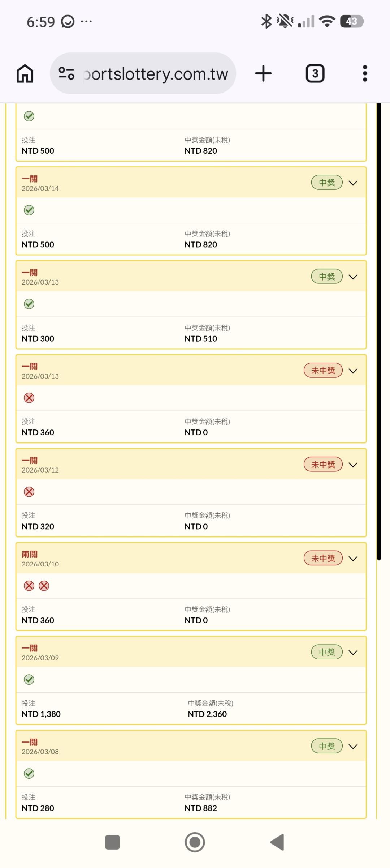This screenshot has height=868, width=390.
Task: Expand the 2026/03/09 bet details chevron
Action: pyautogui.click(x=353, y=653)
